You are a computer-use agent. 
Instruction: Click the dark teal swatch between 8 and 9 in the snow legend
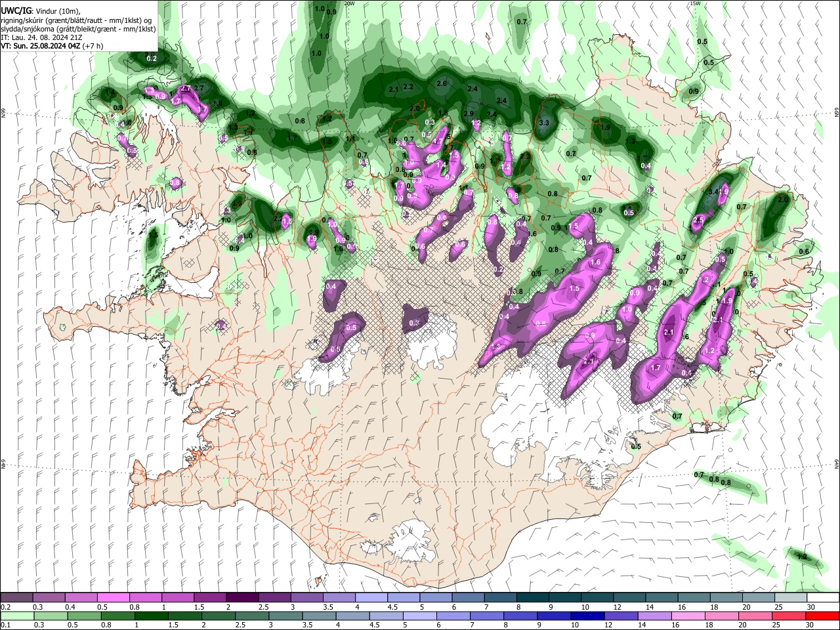(x=532, y=597)
